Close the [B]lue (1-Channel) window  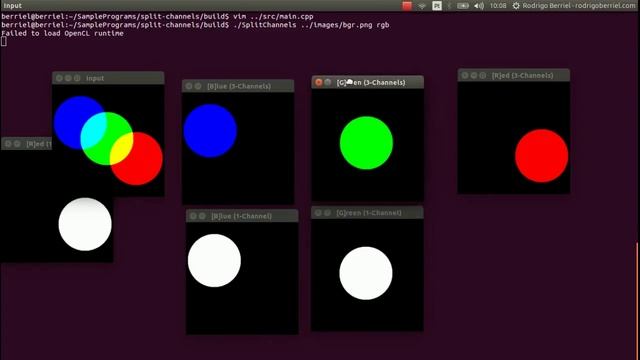(x=193, y=216)
